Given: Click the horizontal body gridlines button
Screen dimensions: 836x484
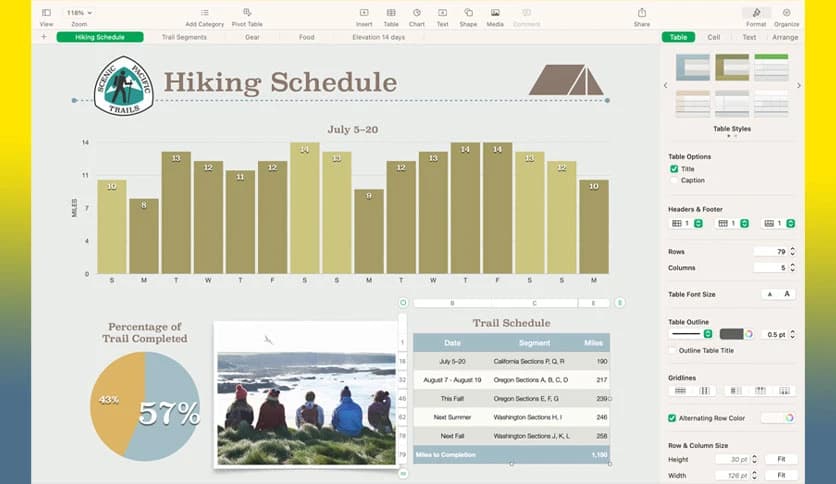Looking at the screenshot, I should coord(680,391).
